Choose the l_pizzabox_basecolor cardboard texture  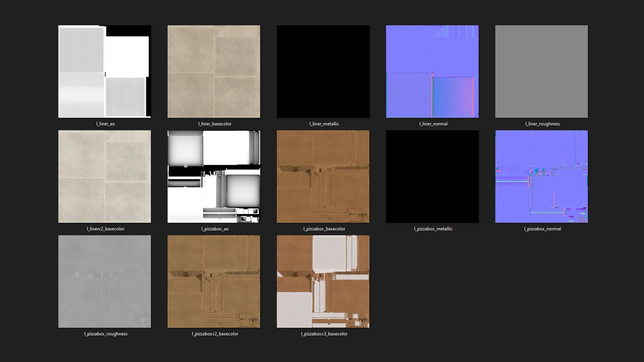coord(323,176)
